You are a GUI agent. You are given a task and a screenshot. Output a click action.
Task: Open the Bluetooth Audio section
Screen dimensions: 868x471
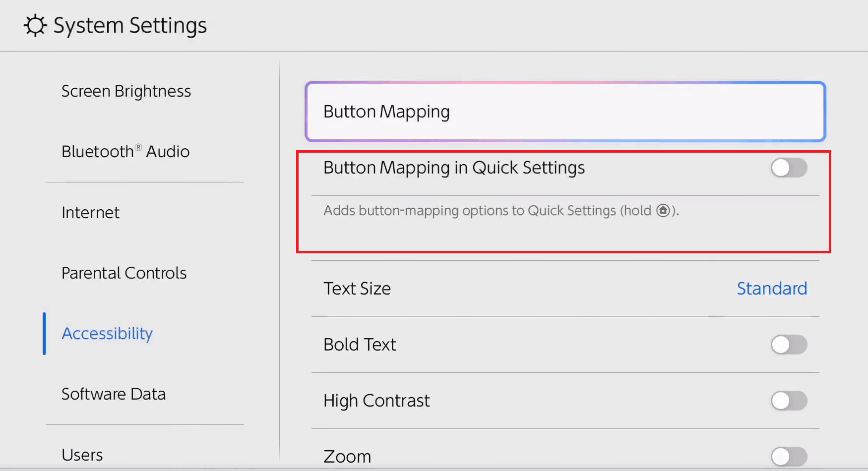pyautogui.click(x=125, y=151)
